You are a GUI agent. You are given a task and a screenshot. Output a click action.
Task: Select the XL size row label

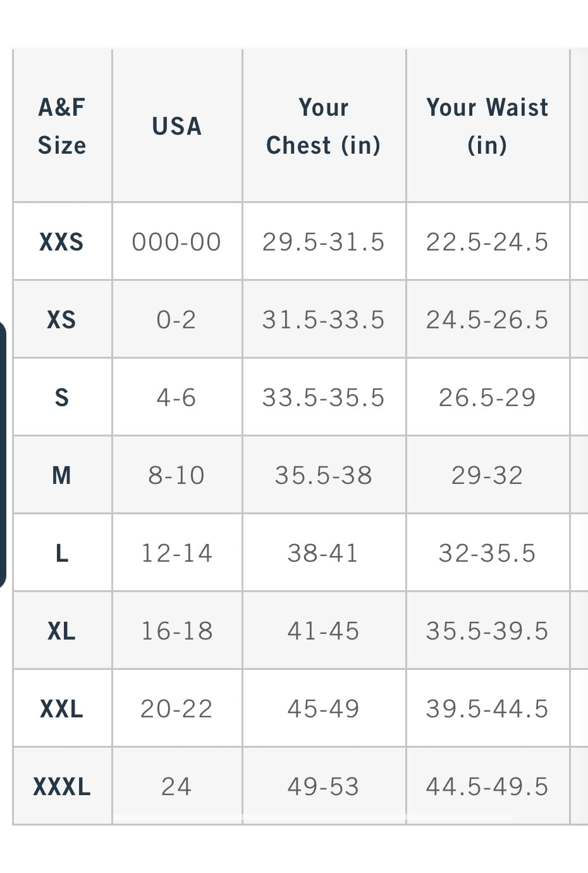click(x=61, y=631)
